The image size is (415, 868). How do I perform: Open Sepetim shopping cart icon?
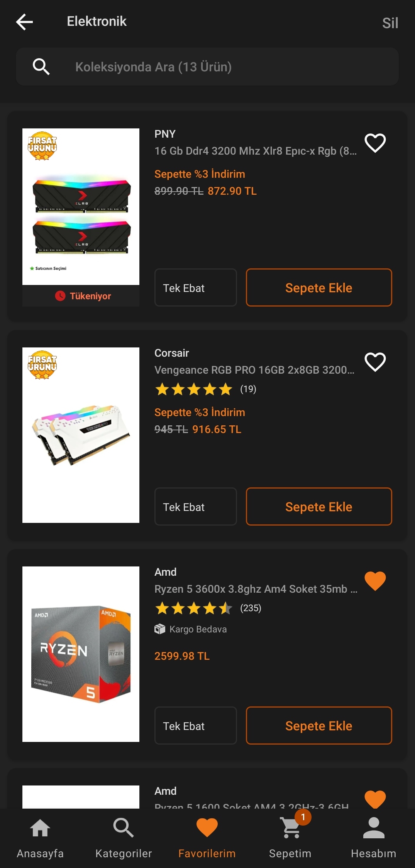point(291,828)
